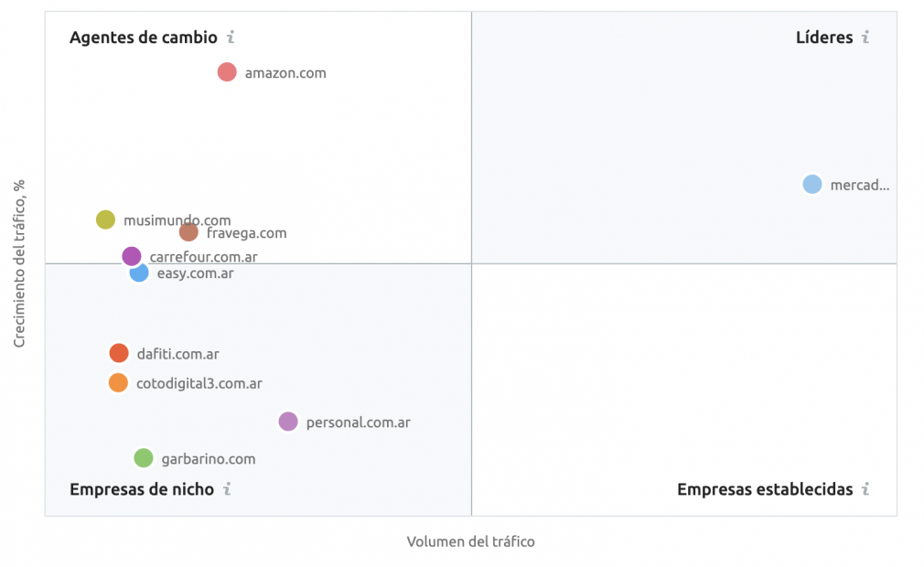
Task: Click the orange cotodigital3.com.ar dot
Action: click(118, 382)
